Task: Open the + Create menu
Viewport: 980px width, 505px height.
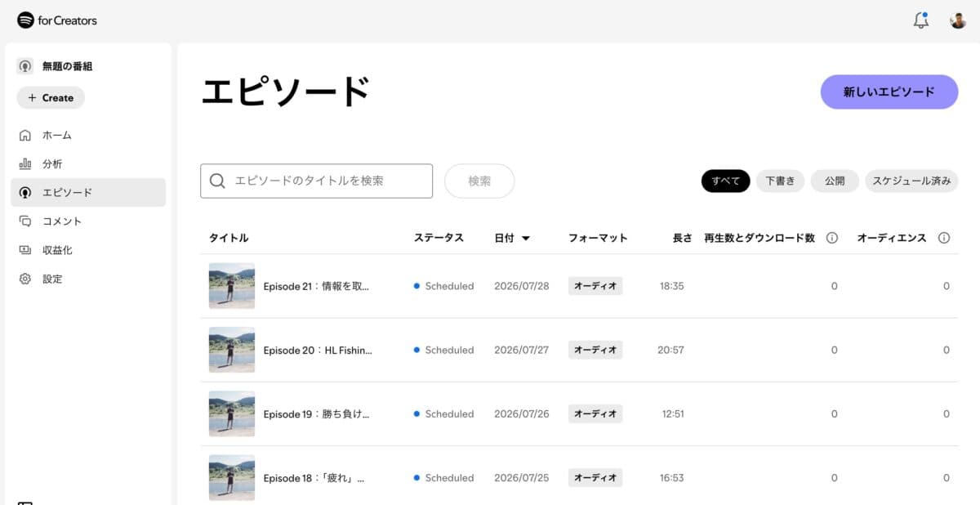Action: coord(51,97)
